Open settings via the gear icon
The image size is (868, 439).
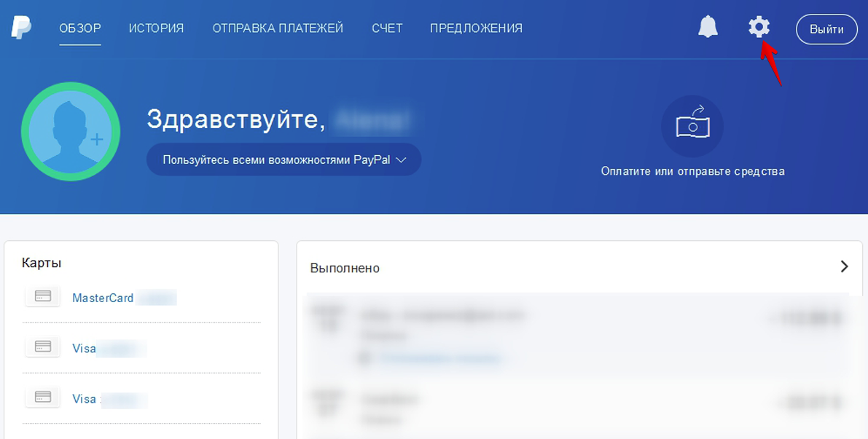click(x=759, y=27)
